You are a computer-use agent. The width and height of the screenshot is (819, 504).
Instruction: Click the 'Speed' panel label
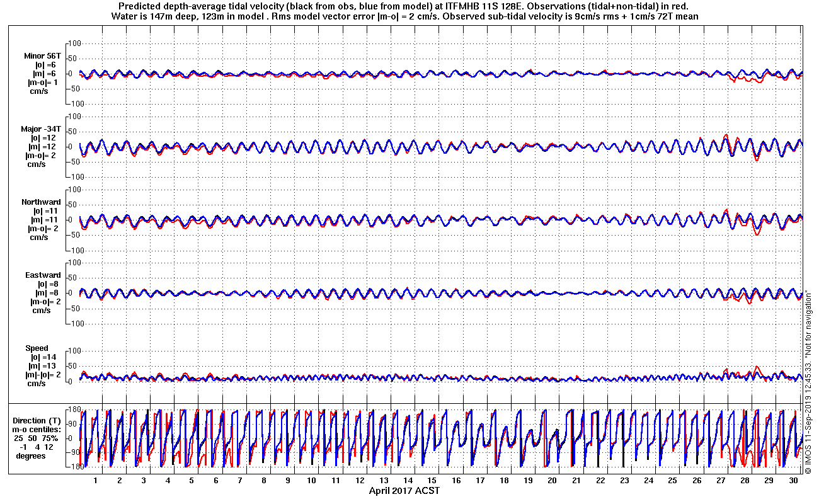coord(37,348)
